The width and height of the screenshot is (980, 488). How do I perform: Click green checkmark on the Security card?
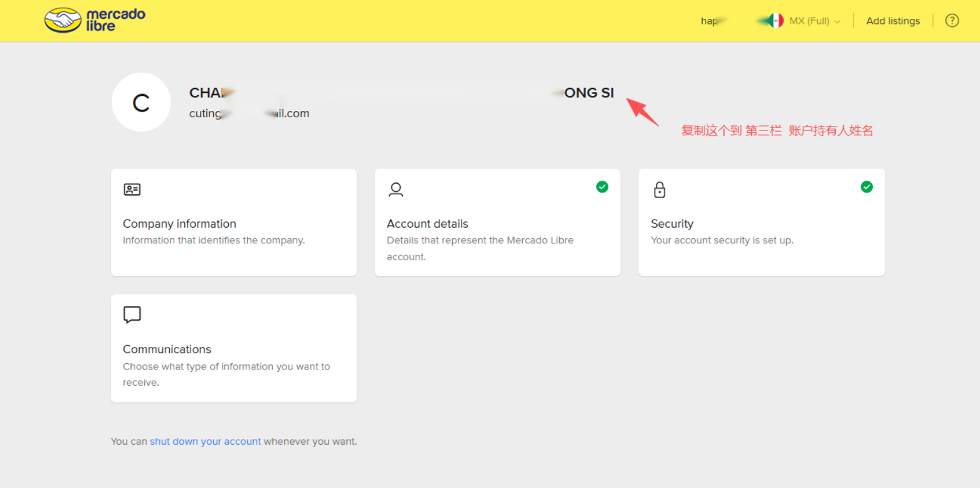point(867,187)
